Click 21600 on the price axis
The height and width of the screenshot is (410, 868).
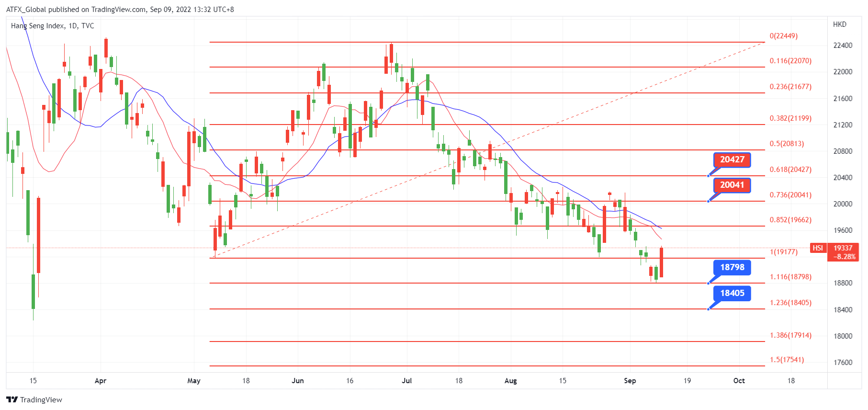coord(843,99)
